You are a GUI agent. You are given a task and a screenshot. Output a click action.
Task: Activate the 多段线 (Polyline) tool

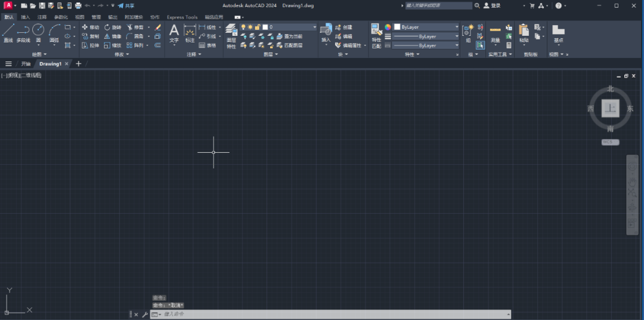[x=23, y=33]
